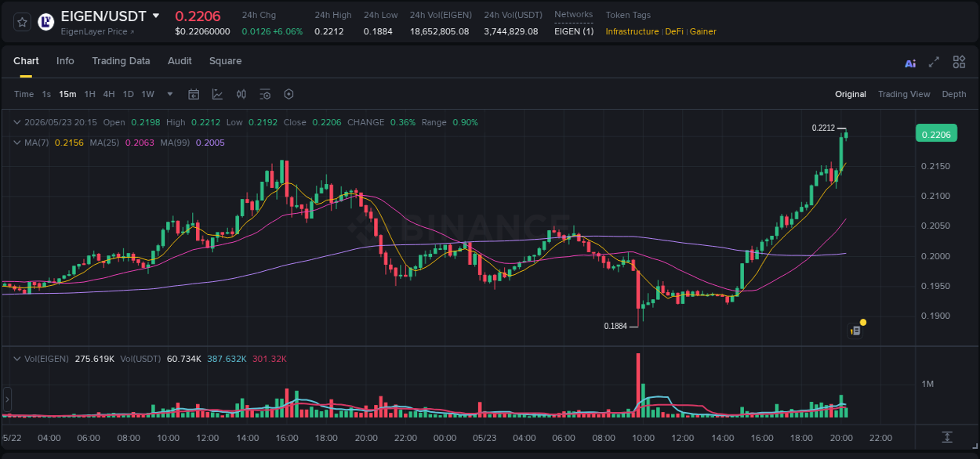Click the 2026/05/23 20:15 candle timestamp
Viewport: 980px width, 459px height.
pos(60,122)
